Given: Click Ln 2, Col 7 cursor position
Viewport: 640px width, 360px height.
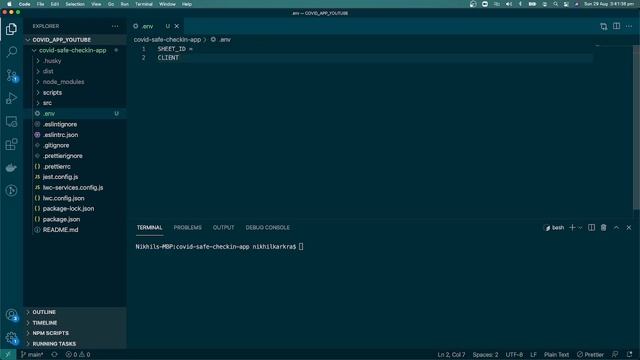Looking at the screenshot, I should tap(451, 355).
